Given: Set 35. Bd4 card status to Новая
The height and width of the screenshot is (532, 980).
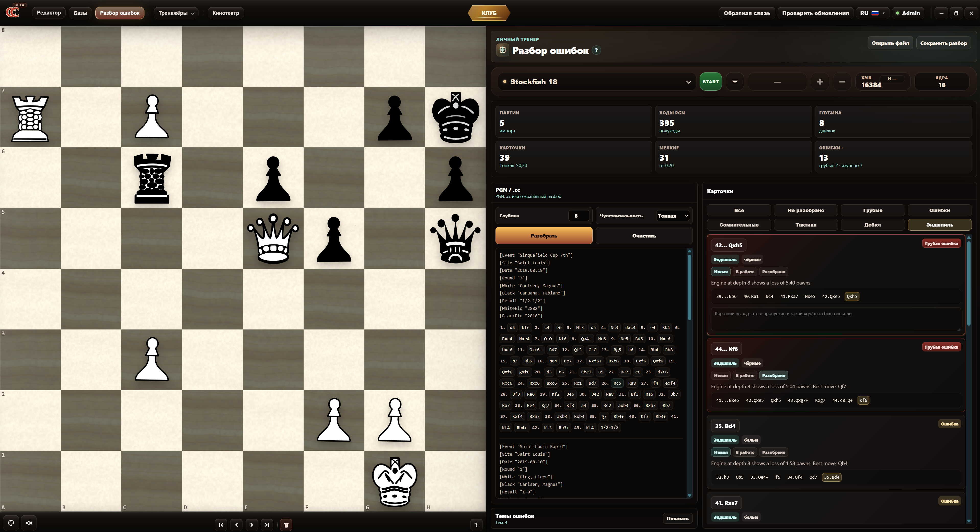Looking at the screenshot, I should (721, 452).
